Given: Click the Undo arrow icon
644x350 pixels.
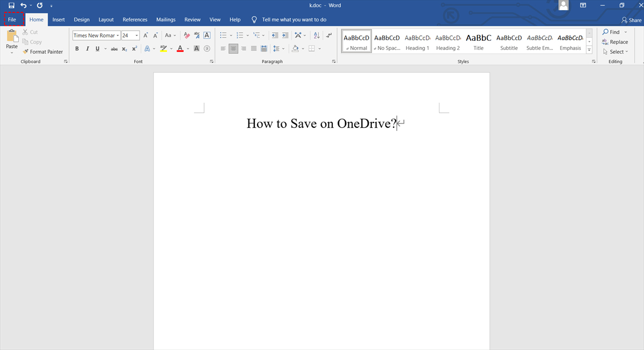Looking at the screenshot, I should (x=23, y=5).
